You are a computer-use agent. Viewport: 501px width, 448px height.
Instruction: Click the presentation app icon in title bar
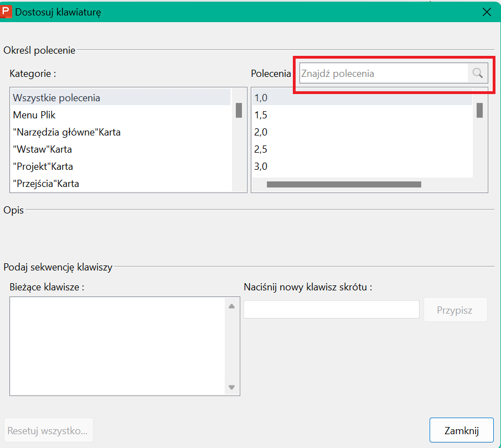point(6,12)
